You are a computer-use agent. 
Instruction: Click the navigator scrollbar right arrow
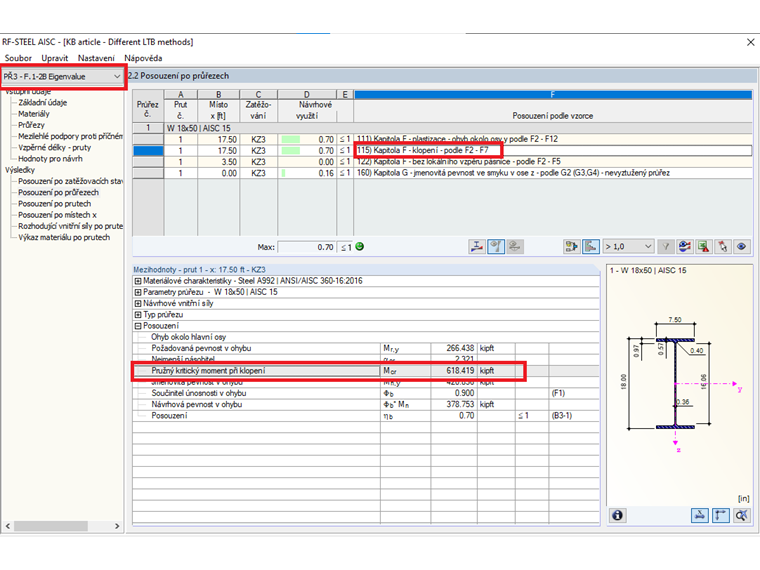coord(117,526)
